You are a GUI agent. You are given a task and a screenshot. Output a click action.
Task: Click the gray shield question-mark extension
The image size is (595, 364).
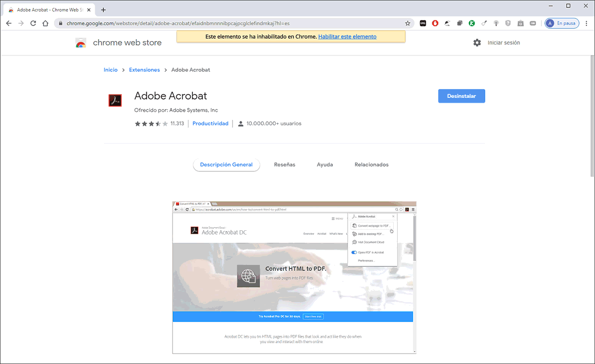[x=508, y=23]
